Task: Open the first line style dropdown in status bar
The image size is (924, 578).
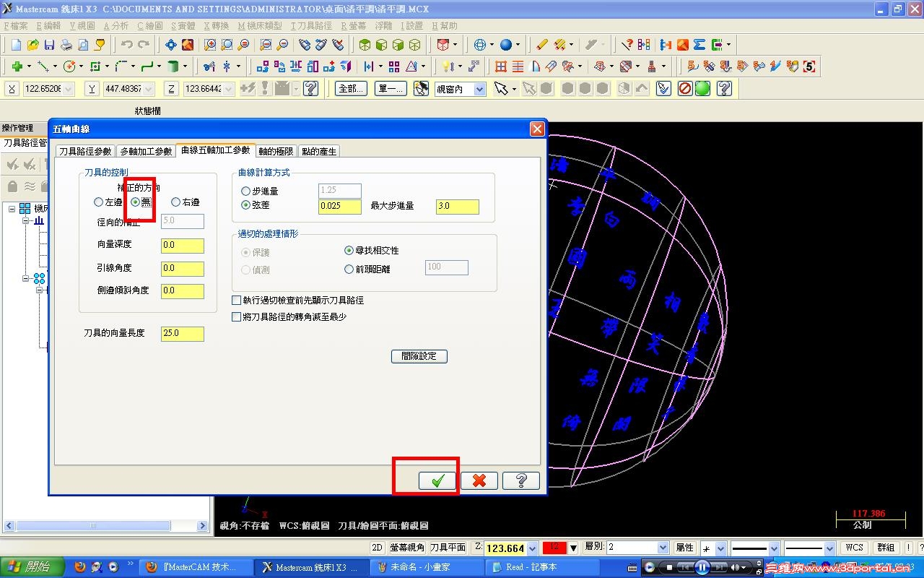Action: click(x=774, y=548)
